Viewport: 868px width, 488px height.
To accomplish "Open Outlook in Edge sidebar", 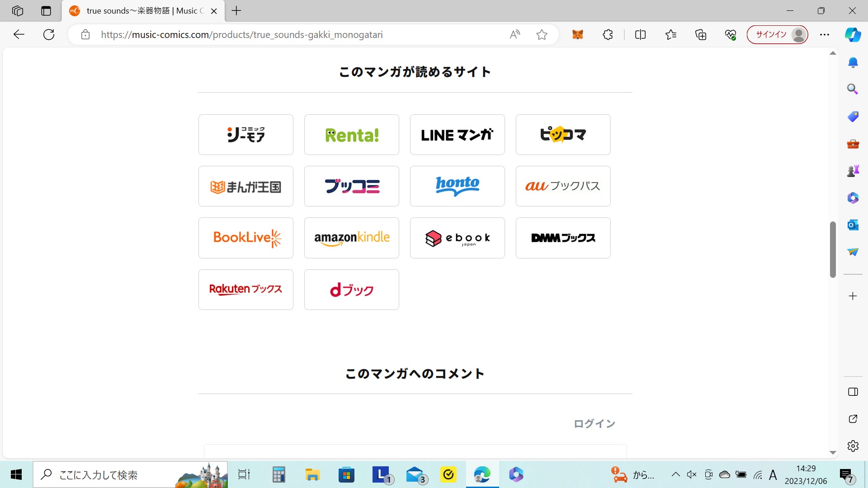I will (853, 225).
